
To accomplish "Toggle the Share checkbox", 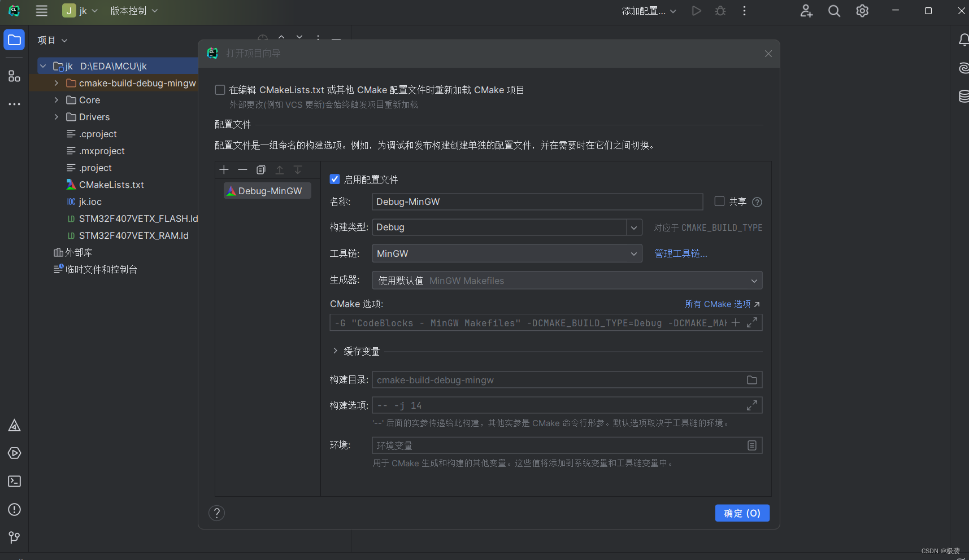I will coord(719,201).
